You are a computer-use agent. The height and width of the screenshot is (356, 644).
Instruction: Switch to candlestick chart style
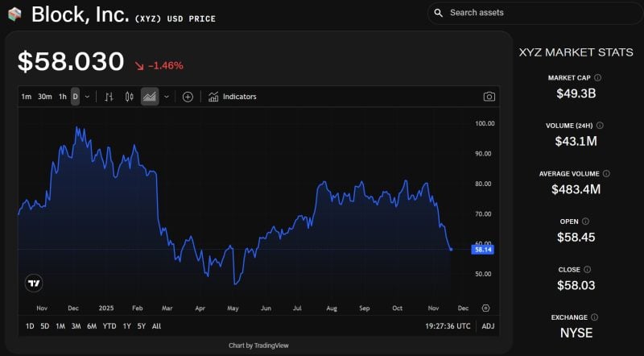[x=129, y=97]
